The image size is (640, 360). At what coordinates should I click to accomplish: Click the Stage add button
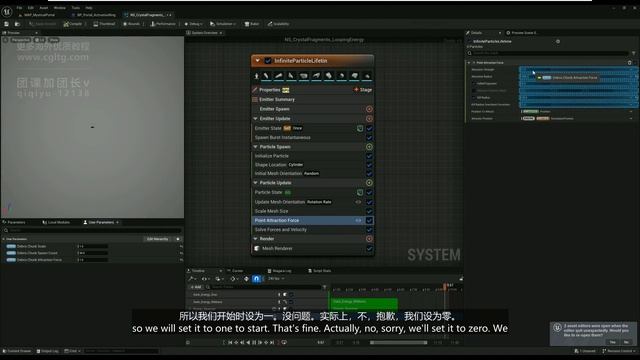coord(363,90)
